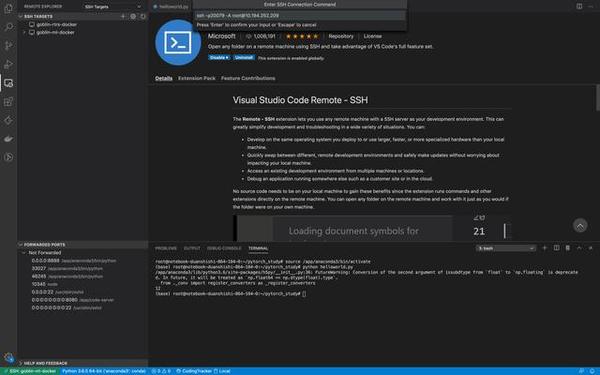Open the Search view in the activity bar
Viewport: 600px width, 375px height.
pos(8,27)
